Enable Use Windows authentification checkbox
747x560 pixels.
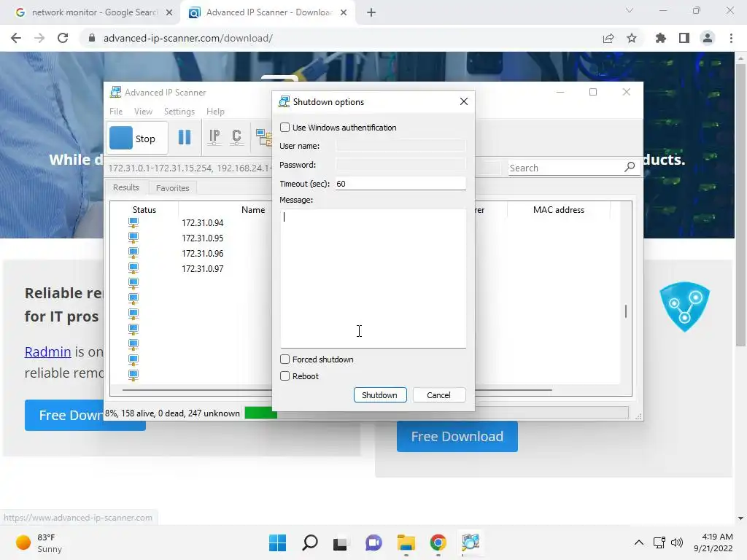(x=285, y=127)
